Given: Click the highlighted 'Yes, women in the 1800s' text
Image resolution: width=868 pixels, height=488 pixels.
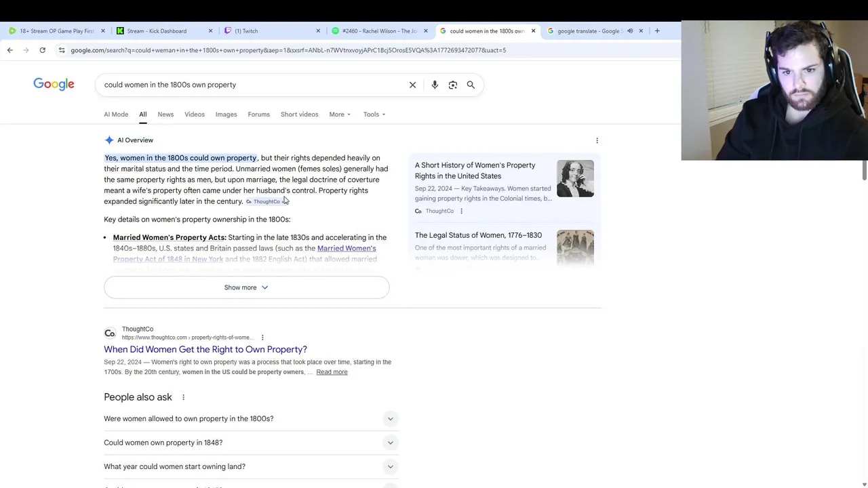Looking at the screenshot, I should click(x=180, y=158).
